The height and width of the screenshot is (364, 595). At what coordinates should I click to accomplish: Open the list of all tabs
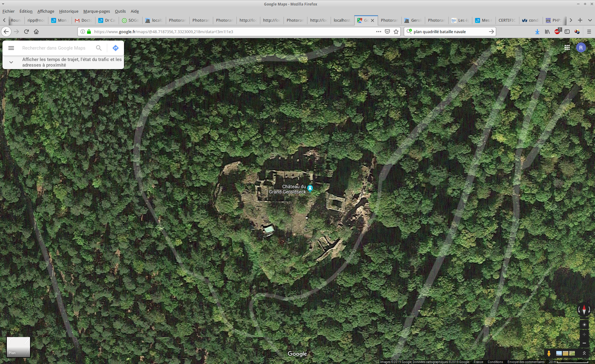tap(590, 20)
